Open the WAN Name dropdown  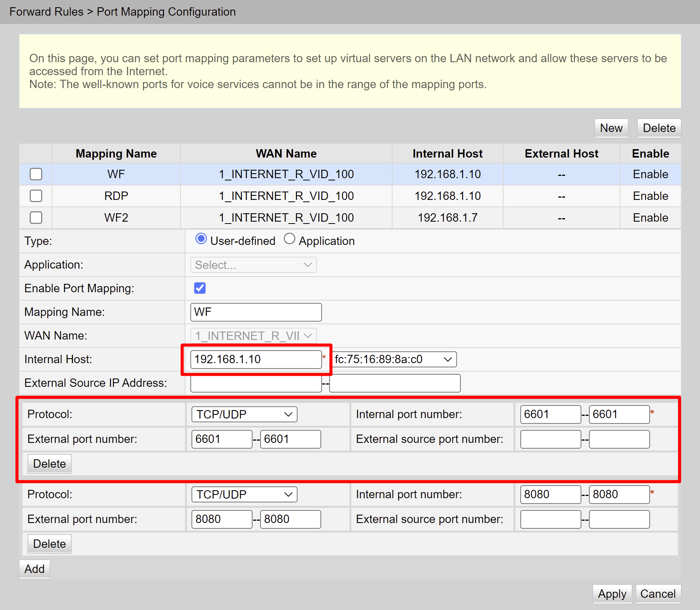pos(253,336)
